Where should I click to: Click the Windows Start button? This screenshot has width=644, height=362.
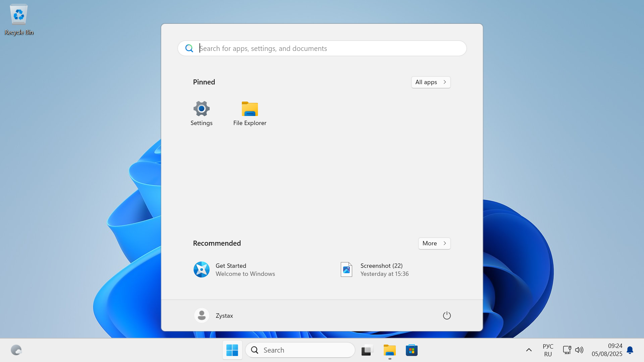232,350
